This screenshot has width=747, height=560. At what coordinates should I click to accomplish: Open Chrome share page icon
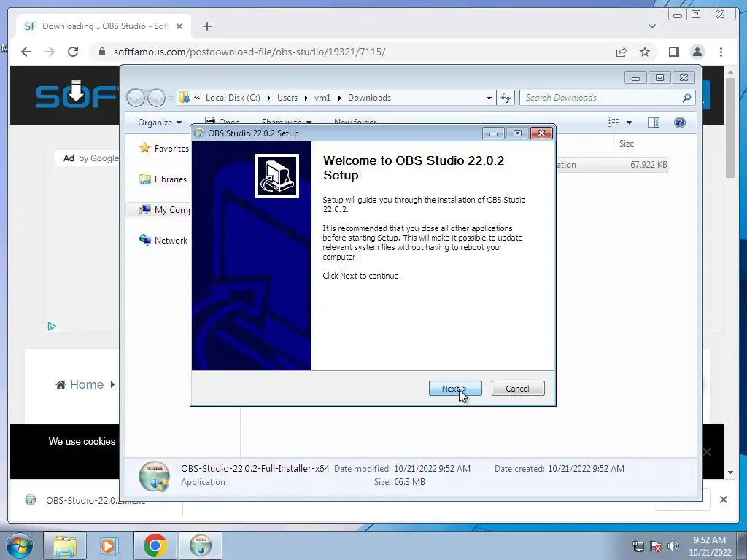coord(622,52)
